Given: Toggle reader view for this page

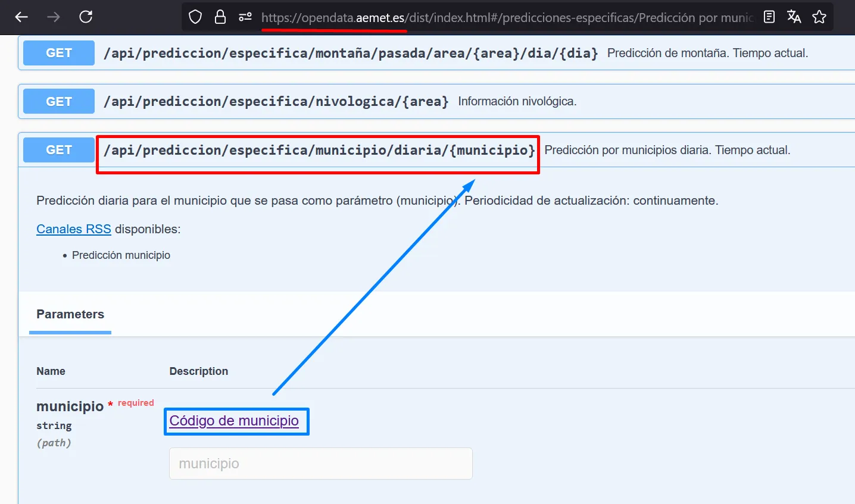Looking at the screenshot, I should tap(769, 17).
